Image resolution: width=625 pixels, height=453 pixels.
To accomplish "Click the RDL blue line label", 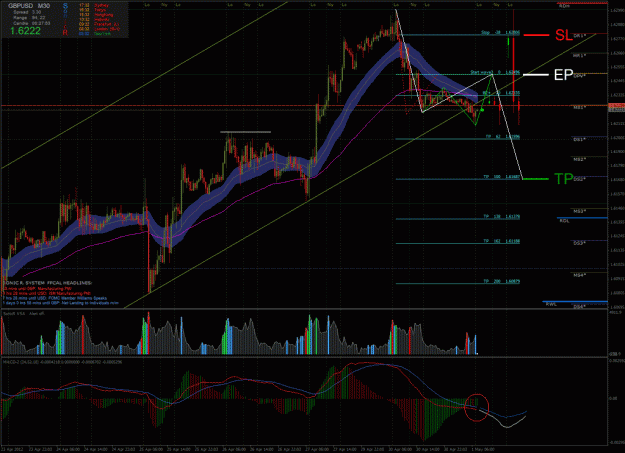I will [x=564, y=221].
